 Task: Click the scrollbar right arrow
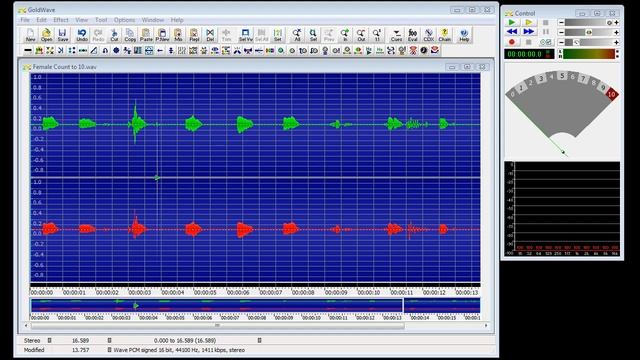click(x=486, y=325)
